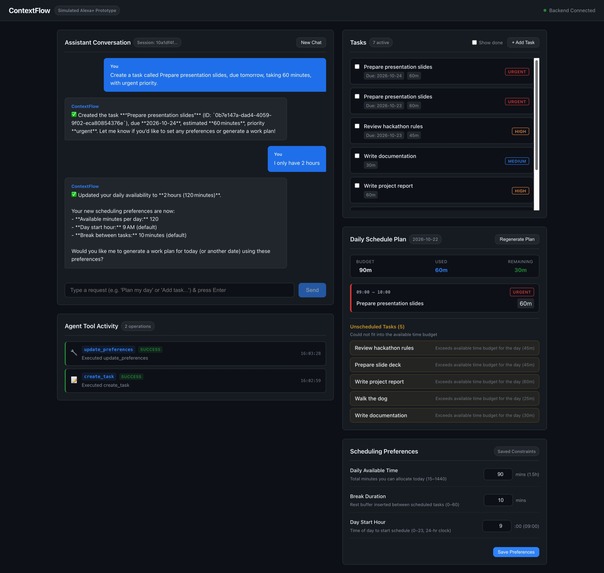Click HIGH badge on Review hackathon rules task

coord(520,131)
